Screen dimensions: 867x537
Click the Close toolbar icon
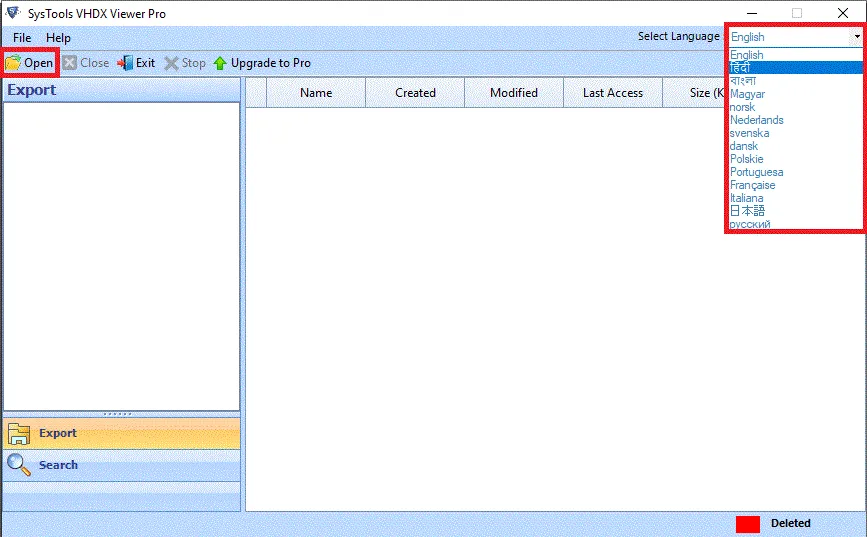point(70,62)
